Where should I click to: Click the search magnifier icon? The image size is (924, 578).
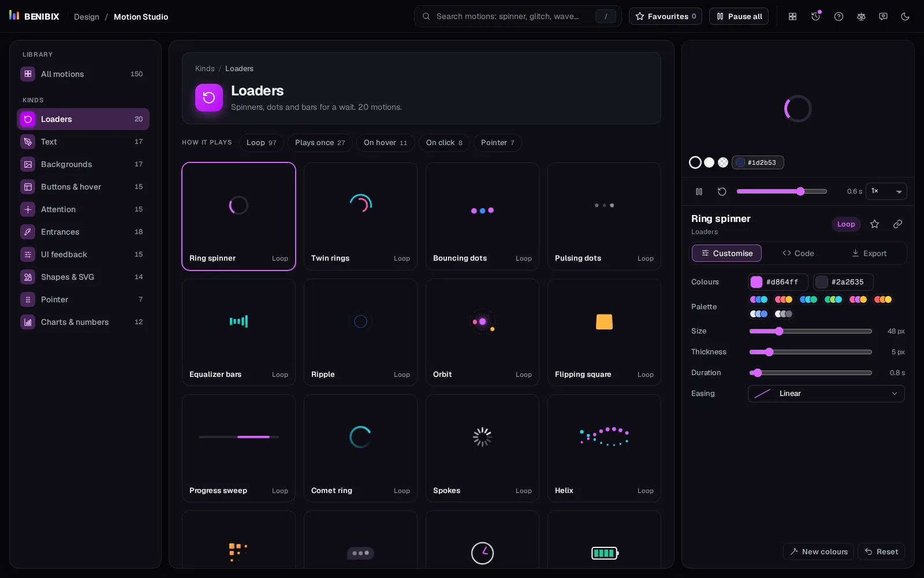[x=426, y=16]
